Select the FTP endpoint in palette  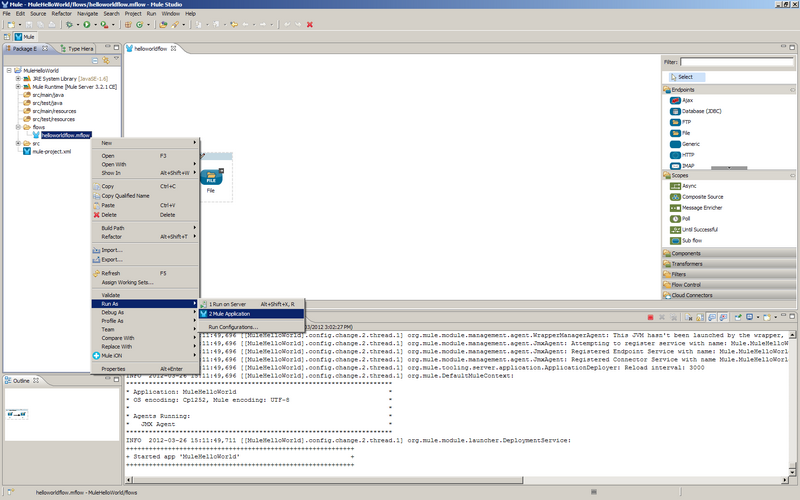pyautogui.click(x=681, y=122)
